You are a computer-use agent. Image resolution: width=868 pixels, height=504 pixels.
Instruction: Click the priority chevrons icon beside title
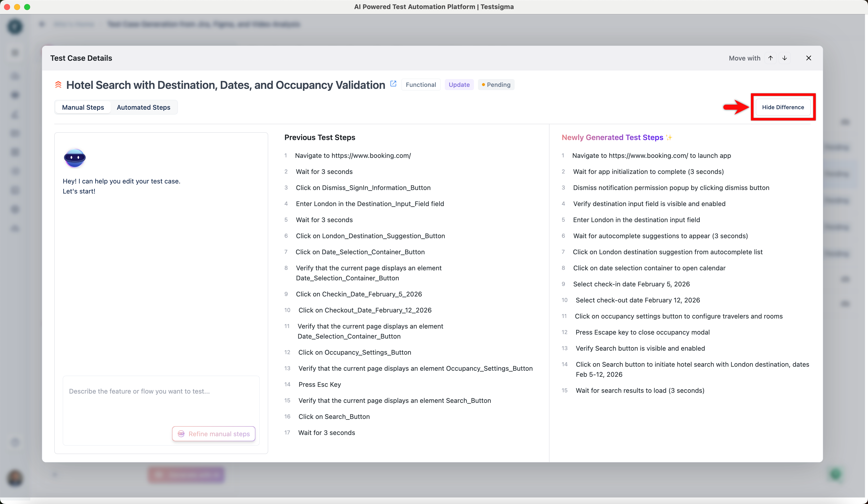[58, 85]
